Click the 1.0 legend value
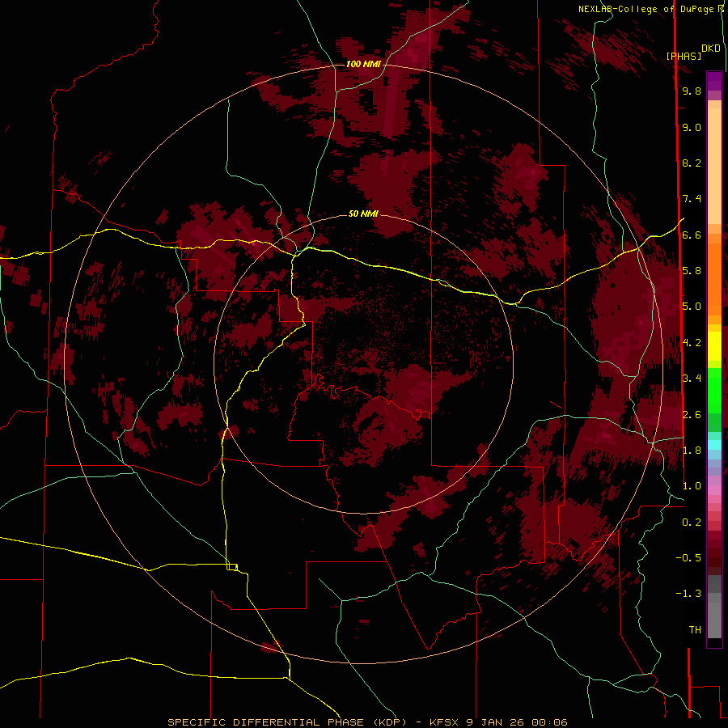Screen dimensions: 728x728 click(x=692, y=485)
